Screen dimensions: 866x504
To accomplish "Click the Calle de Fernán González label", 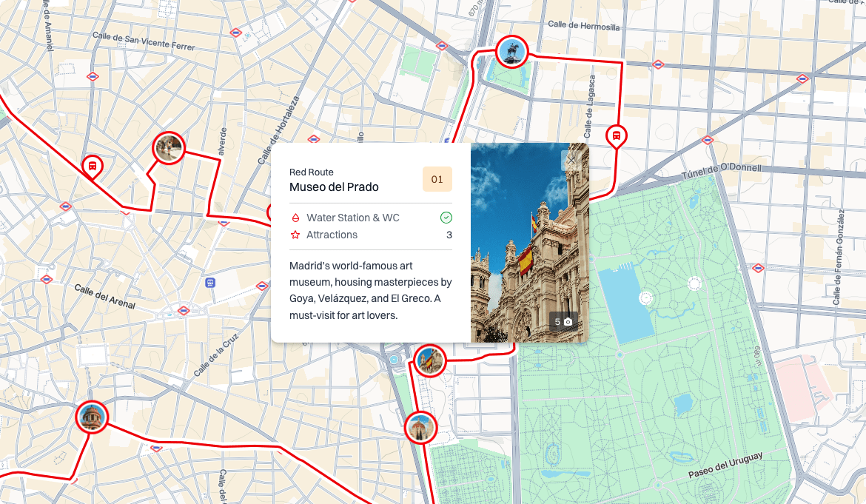I will click(839, 258).
